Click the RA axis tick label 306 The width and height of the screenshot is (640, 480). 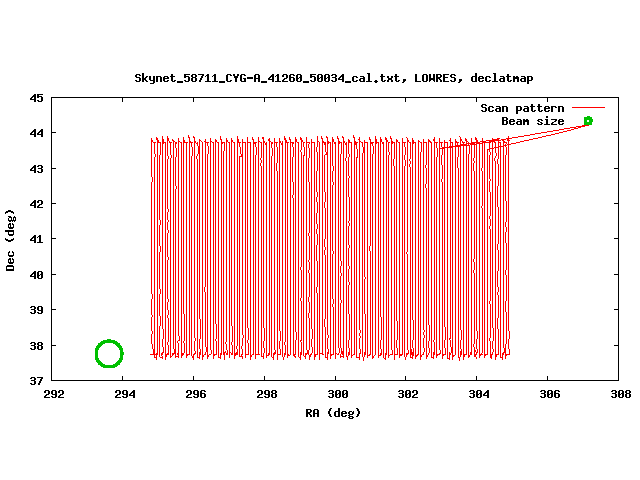coord(550,394)
